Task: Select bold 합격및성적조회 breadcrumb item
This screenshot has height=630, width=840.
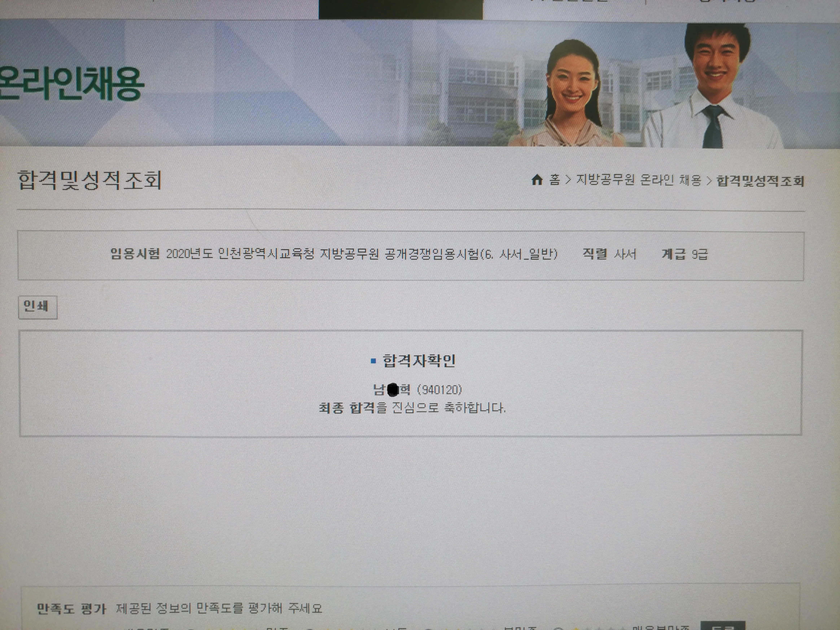Action: click(x=760, y=181)
